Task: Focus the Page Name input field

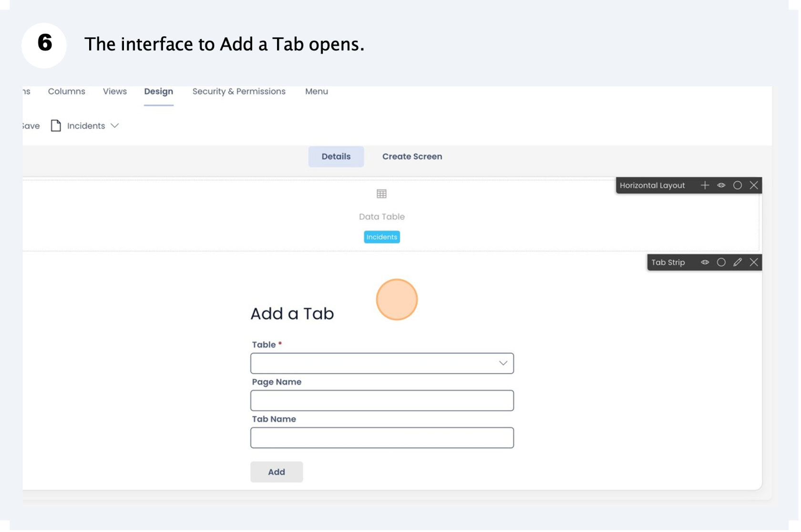Action: 383,401
